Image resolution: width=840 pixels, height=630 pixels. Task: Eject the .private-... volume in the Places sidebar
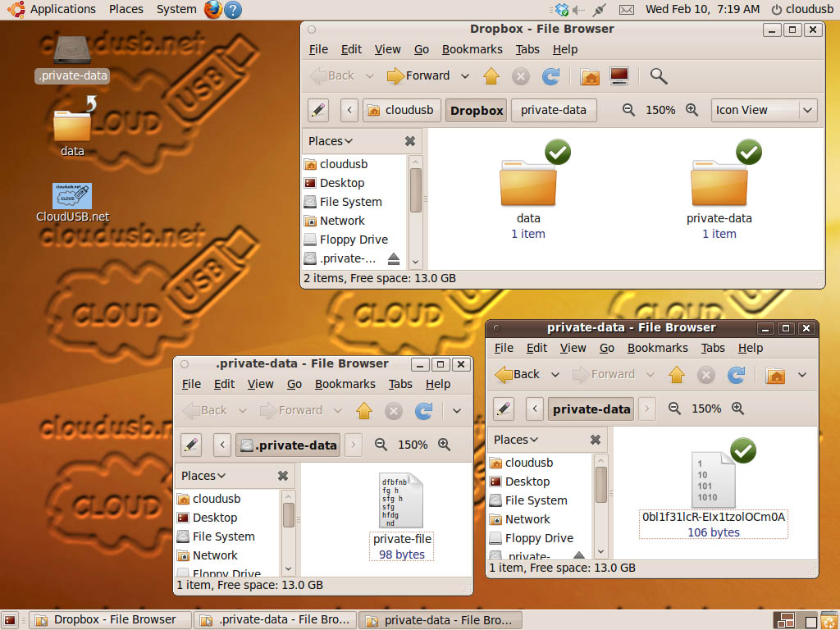(x=395, y=258)
